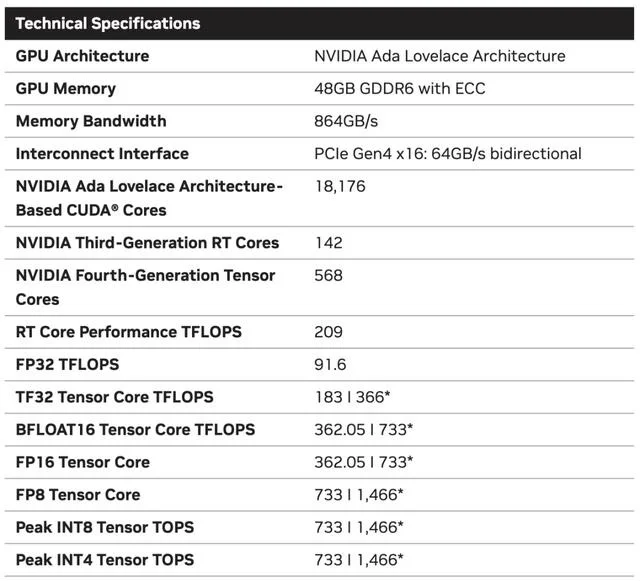Click the GPU Architecture row label
This screenshot has width=640, height=581.
[82, 56]
